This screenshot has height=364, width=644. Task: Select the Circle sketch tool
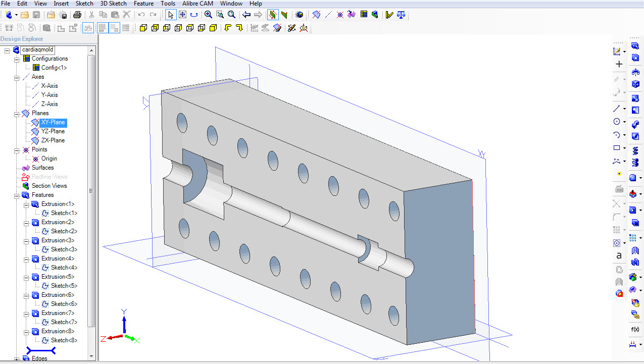coord(616,122)
